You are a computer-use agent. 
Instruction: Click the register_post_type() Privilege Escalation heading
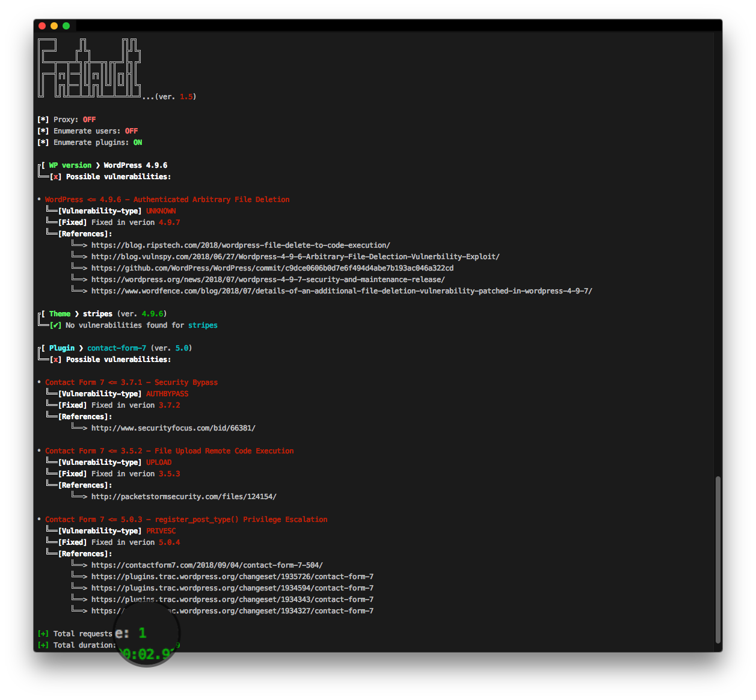tap(186, 520)
